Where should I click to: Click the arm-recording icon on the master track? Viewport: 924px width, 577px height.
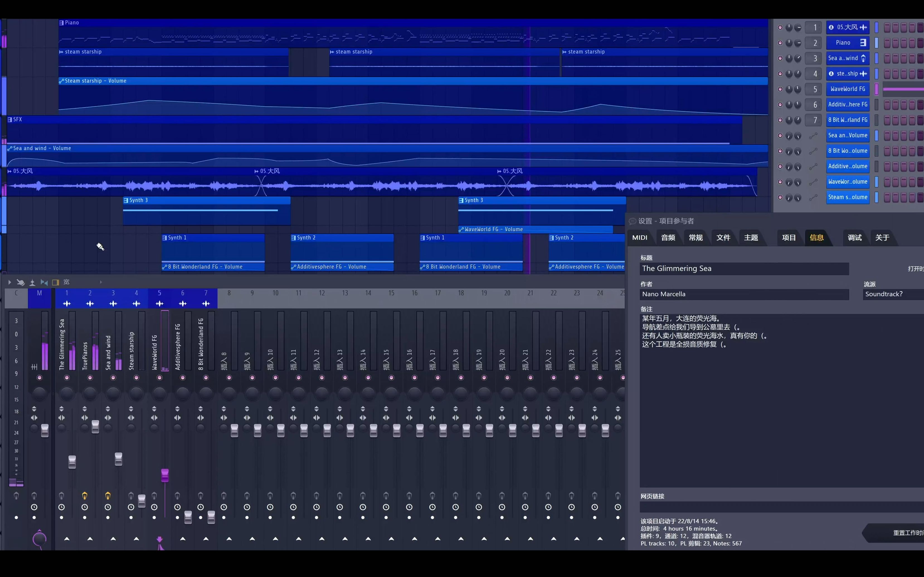34,496
